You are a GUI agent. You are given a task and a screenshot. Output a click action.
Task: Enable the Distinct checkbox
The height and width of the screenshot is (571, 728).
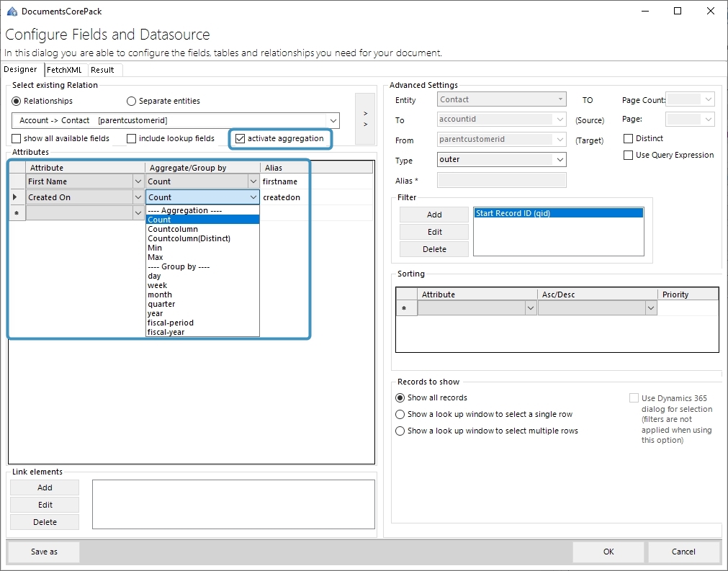628,138
